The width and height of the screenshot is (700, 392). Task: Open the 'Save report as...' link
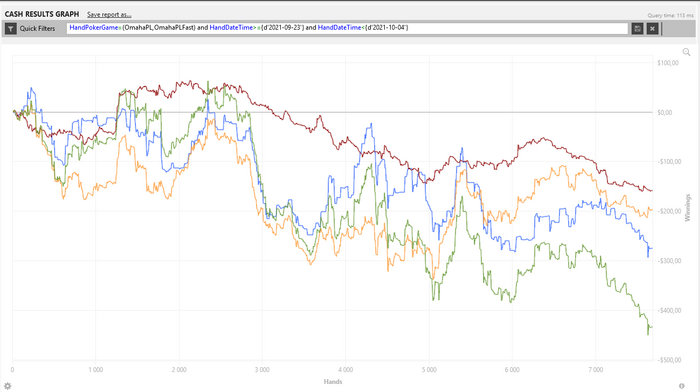(x=109, y=14)
